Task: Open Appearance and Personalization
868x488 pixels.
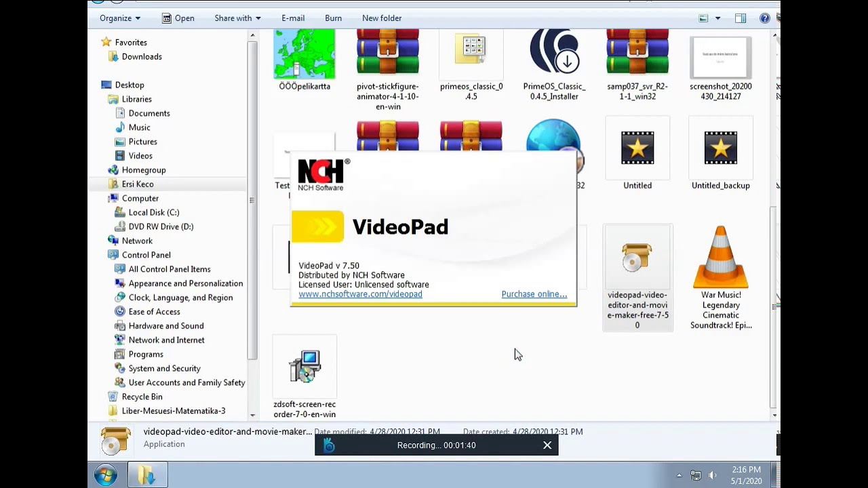Action: click(x=185, y=284)
